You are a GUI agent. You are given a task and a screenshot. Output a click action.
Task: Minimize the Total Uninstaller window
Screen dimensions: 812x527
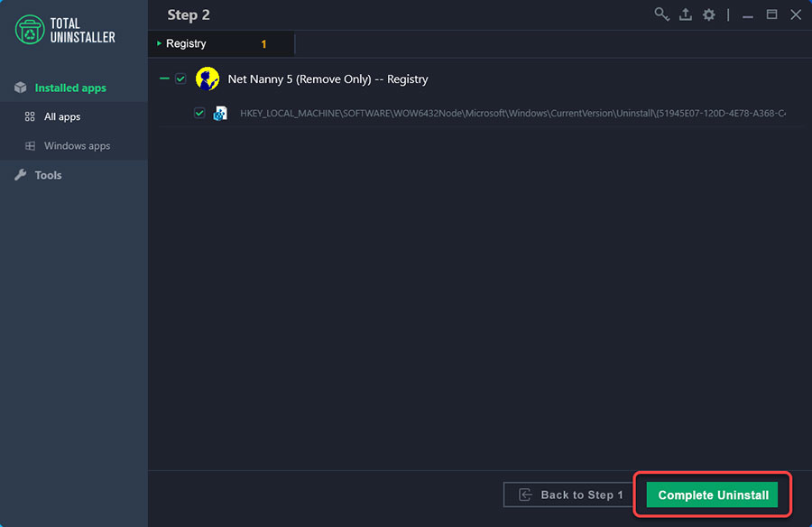tap(747, 15)
